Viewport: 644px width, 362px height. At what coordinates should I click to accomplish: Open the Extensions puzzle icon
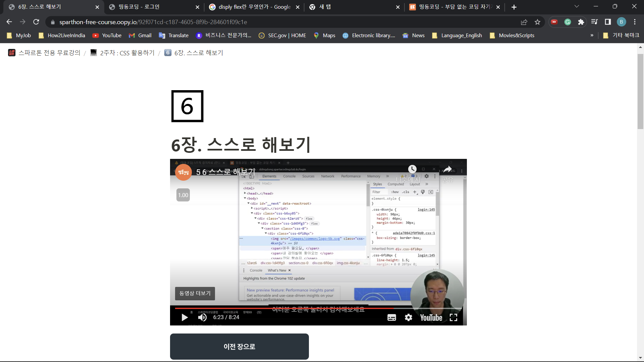[581, 22]
